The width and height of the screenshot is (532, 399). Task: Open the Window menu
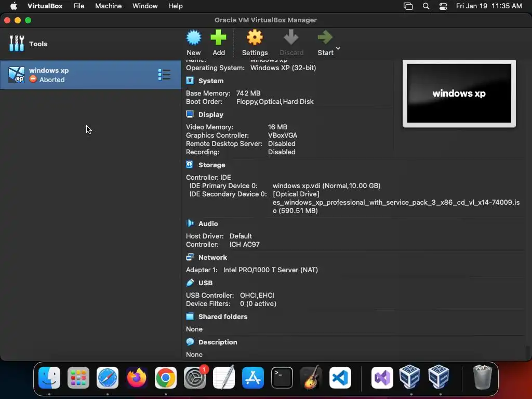pyautogui.click(x=145, y=6)
